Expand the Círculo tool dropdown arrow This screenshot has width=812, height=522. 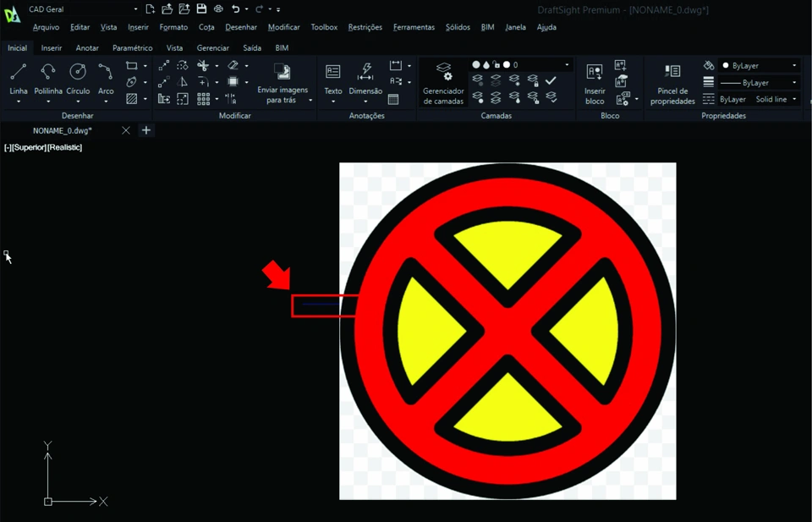click(78, 102)
